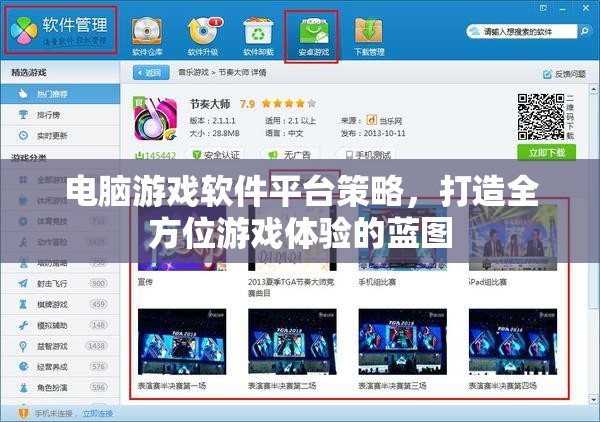Open the 表演赛半决赛第一场 thumbnail
The height and width of the screenshot is (422, 600).
tap(182, 342)
